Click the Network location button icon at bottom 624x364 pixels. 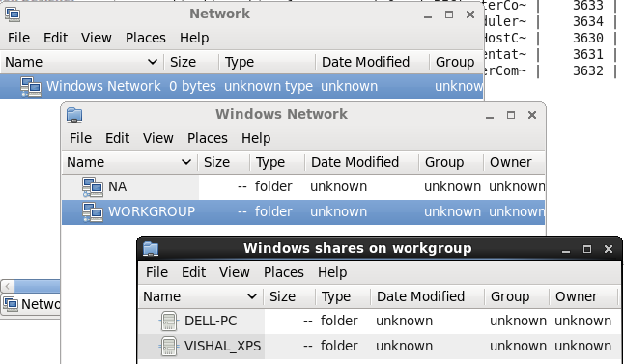pos(11,304)
